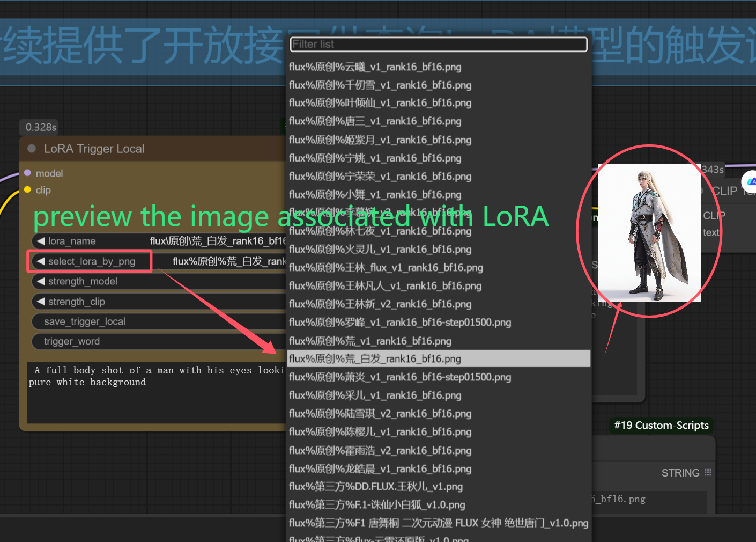
Task: Open the select_lora_by_png value dropdown
Action: 229,261
